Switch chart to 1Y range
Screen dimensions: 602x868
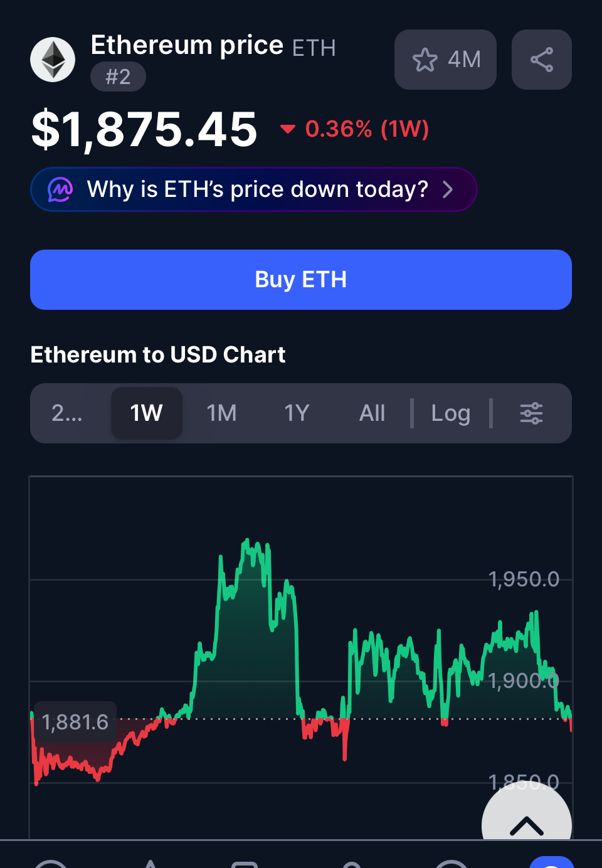coord(297,413)
